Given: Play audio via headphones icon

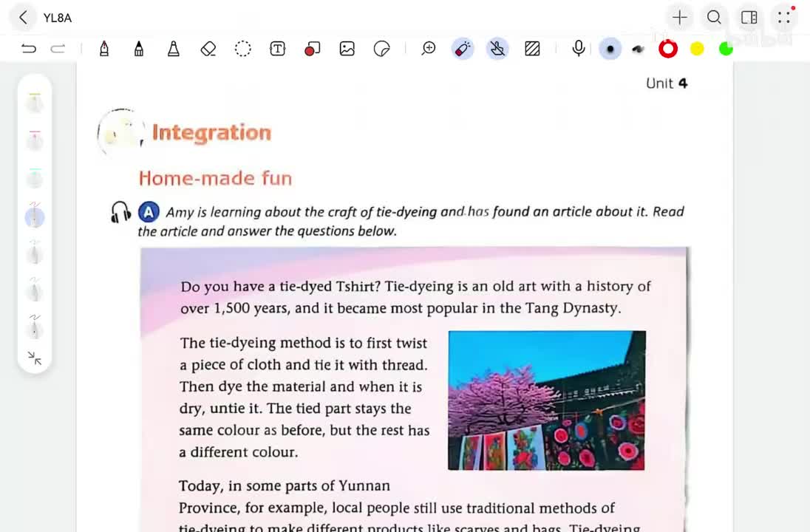Looking at the screenshot, I should [x=120, y=212].
